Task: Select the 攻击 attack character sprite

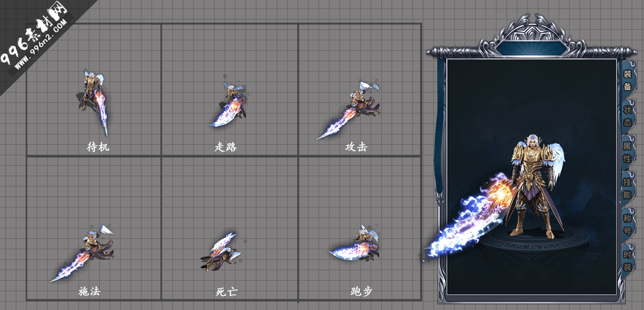Action: tap(349, 110)
